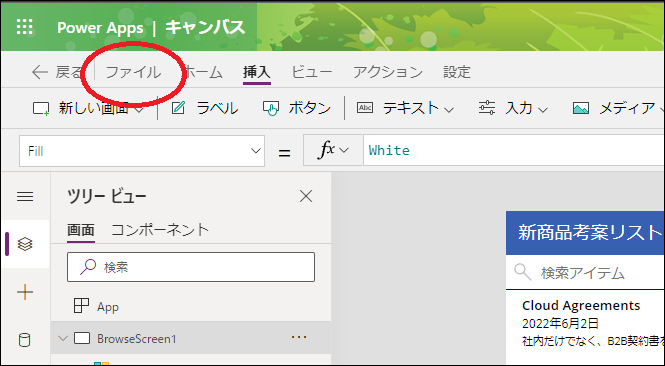Image resolution: width=665 pixels, height=366 pixels.
Task: Go to the 設定 tab
Action: coord(457,72)
